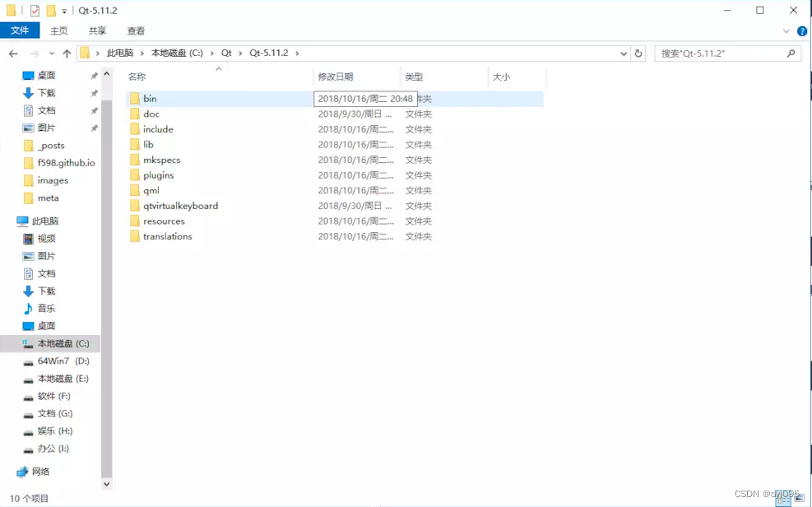The image size is (812, 507).
Task: Switch to details view button
Action: point(785,498)
